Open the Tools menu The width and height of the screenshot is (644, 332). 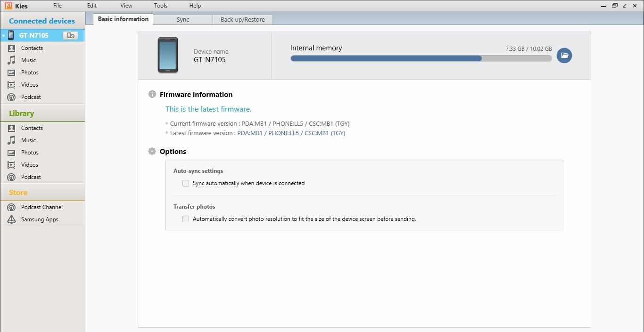[161, 6]
